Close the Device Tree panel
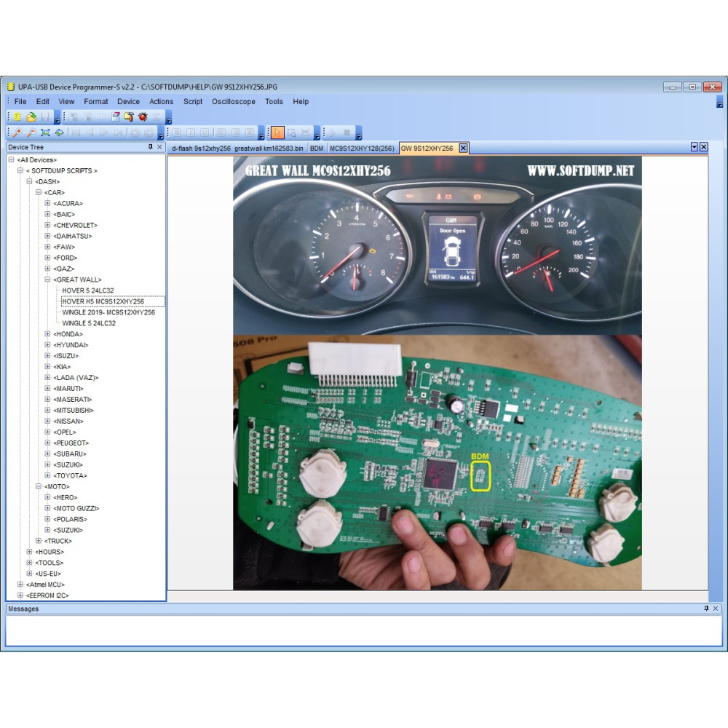The width and height of the screenshot is (728, 728). (x=159, y=147)
